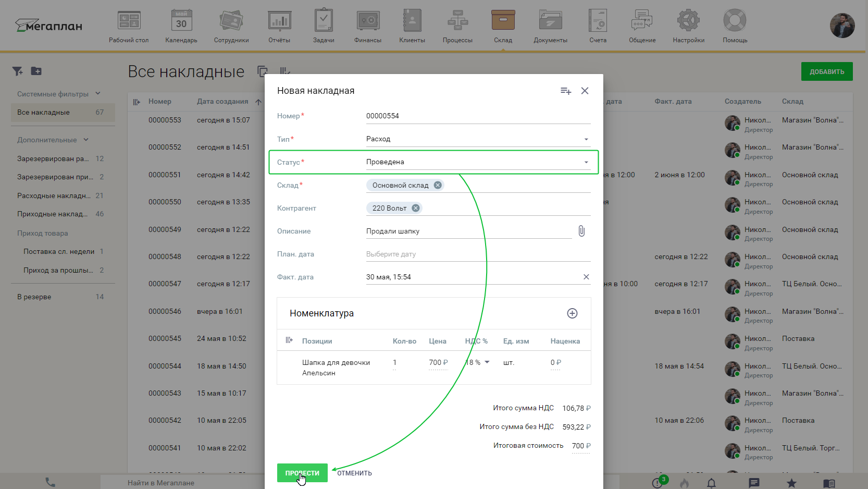Viewport: 868px width, 489px height.
Task: Open user profile avatar
Action: [x=842, y=26]
